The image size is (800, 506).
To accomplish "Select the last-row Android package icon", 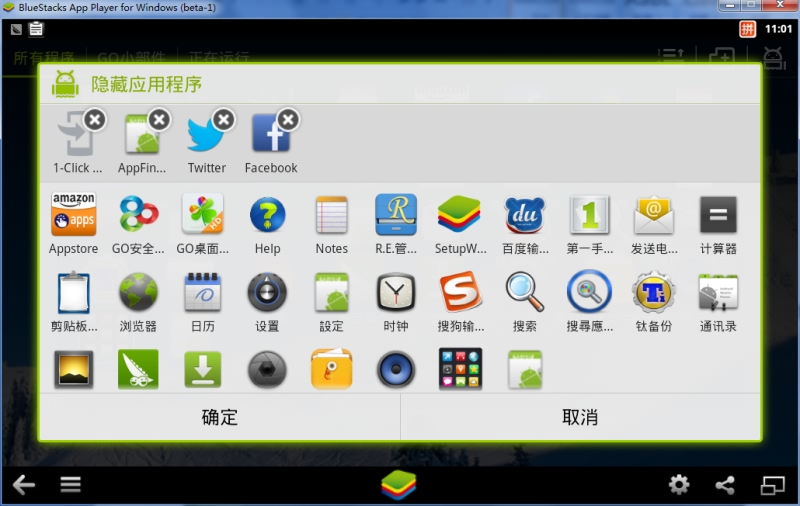I will 524,370.
